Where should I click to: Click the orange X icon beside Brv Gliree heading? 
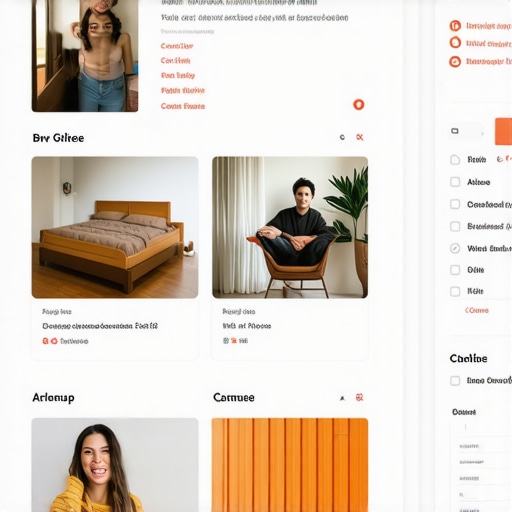360,137
